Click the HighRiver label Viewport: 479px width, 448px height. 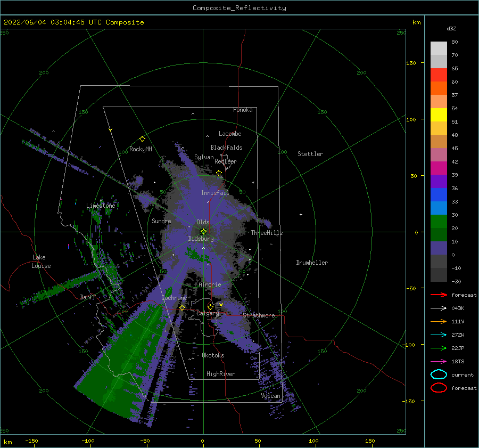coord(221,374)
